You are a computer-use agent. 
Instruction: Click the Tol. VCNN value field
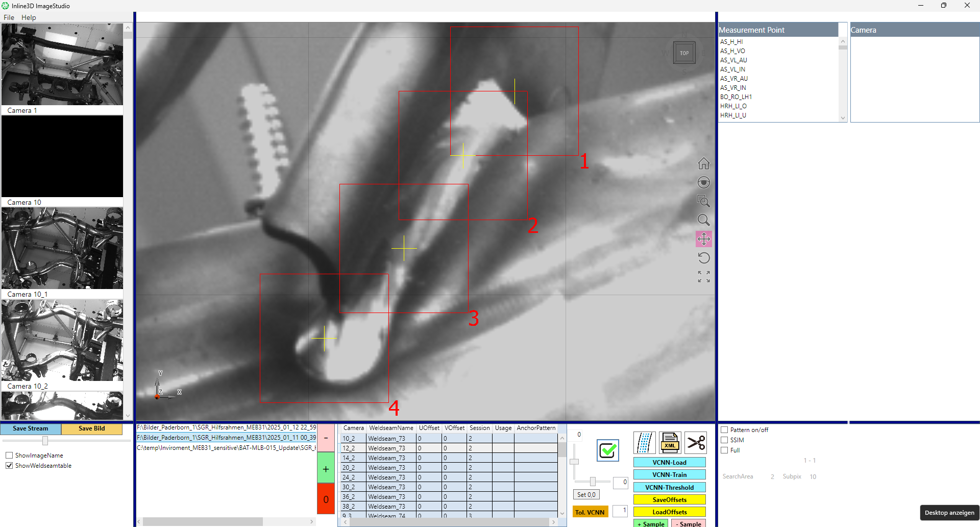620,511
